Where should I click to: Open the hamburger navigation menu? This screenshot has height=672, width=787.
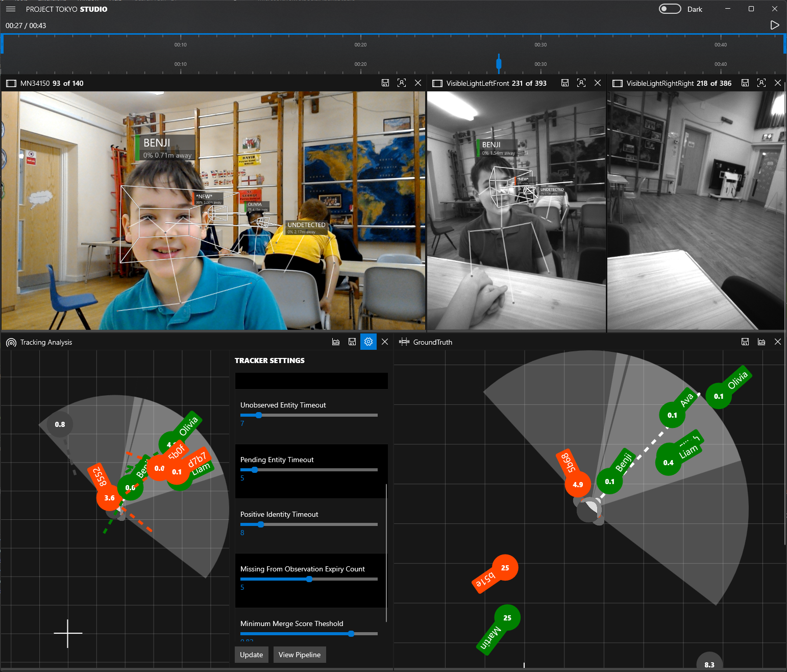click(x=11, y=9)
